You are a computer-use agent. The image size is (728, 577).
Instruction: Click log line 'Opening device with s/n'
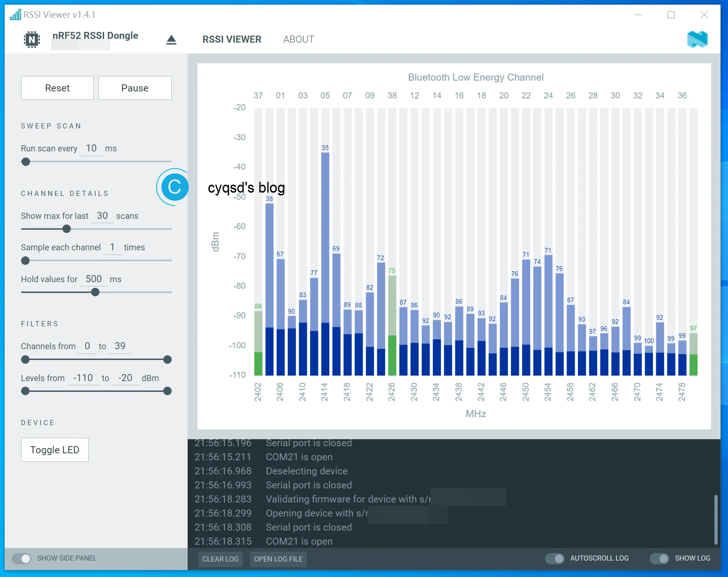click(317, 513)
